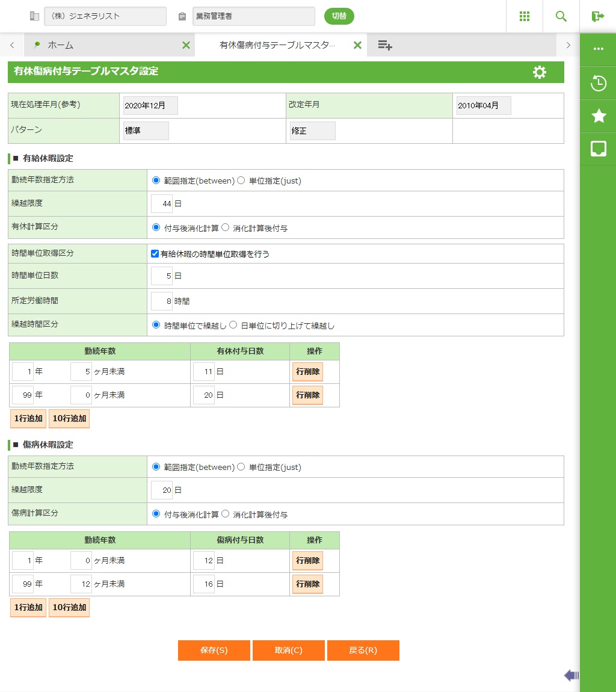
Task: Click the 保存(S) button
Action: click(214, 650)
